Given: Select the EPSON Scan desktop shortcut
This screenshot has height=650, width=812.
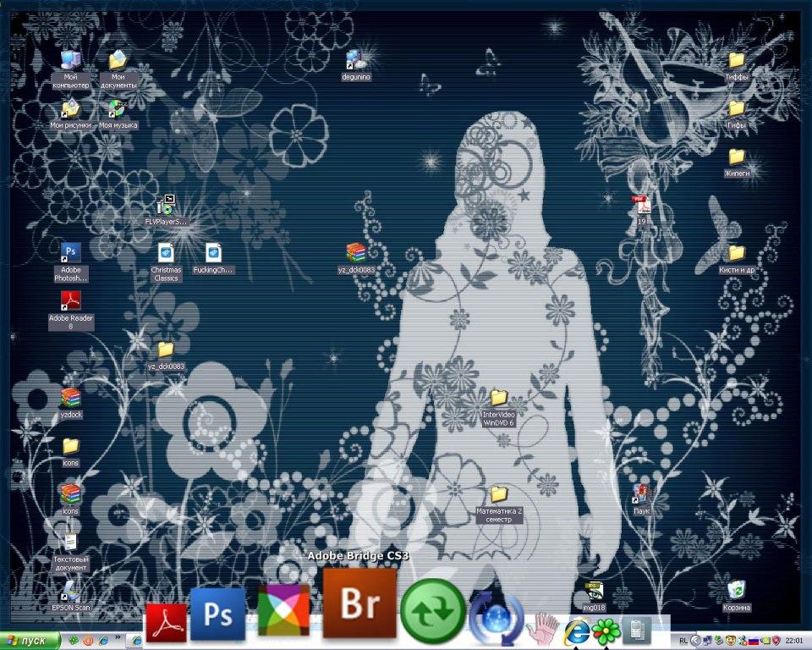Looking at the screenshot, I should point(71,591).
